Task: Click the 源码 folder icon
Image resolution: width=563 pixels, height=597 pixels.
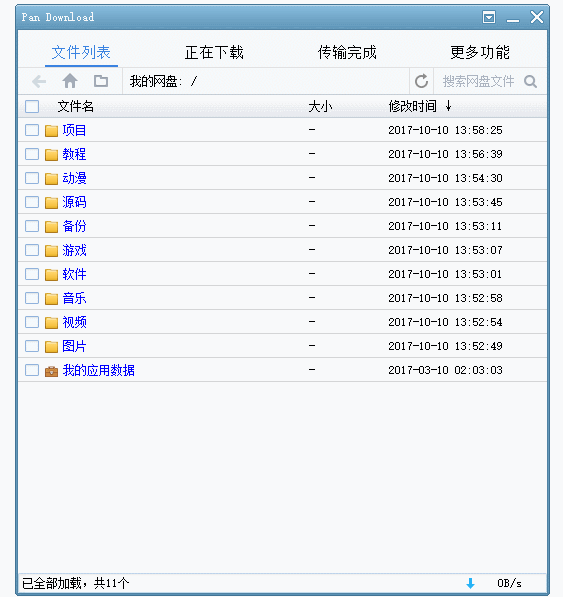Action: click(51, 203)
